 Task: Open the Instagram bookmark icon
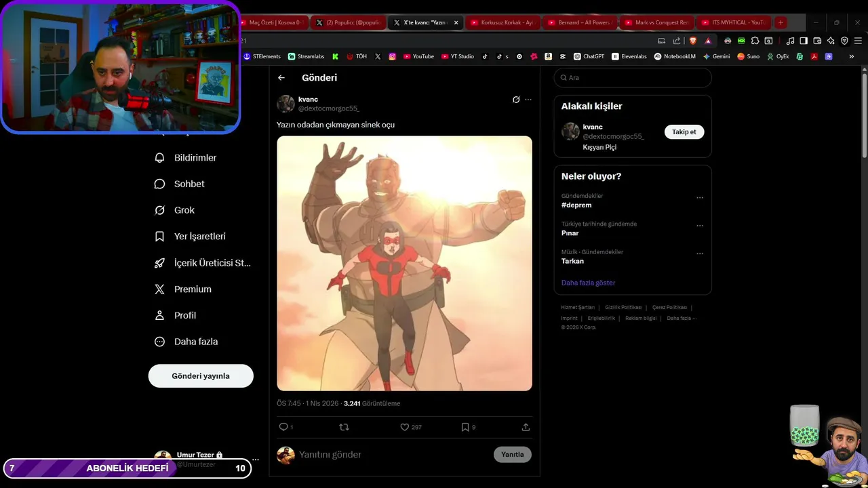392,56
